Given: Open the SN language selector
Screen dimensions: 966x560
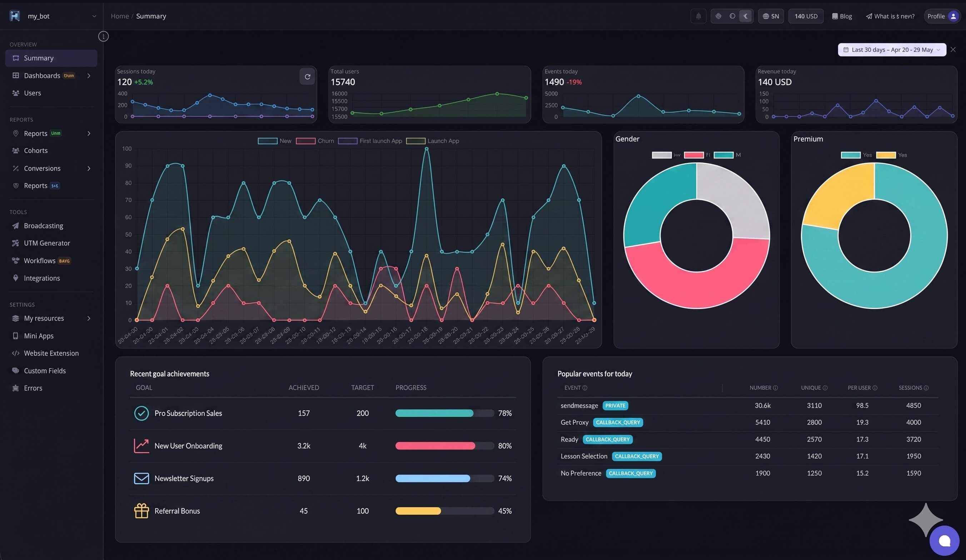Looking at the screenshot, I should [771, 16].
